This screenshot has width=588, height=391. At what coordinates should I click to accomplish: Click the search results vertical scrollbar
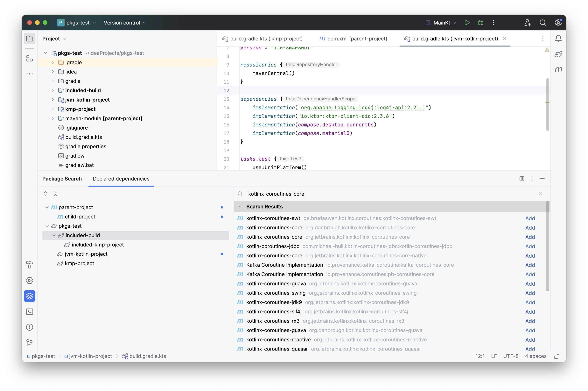[547, 246]
